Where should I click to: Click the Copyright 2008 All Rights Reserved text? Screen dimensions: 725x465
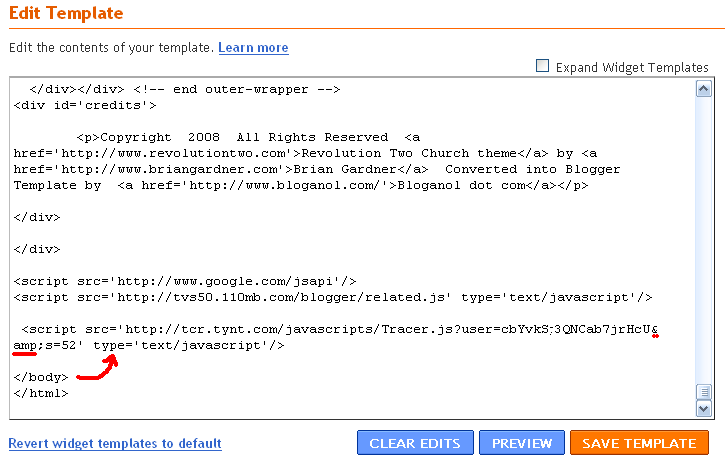[x=244, y=137]
